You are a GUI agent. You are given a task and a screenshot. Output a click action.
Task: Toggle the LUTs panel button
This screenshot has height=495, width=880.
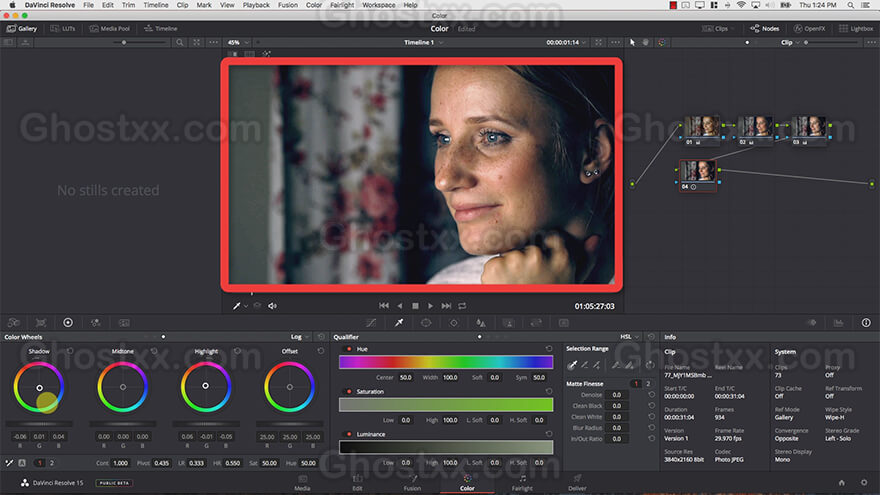click(x=62, y=29)
